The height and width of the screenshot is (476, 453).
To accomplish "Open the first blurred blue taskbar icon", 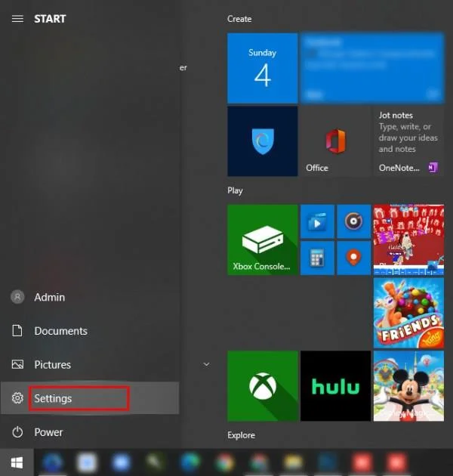I will (x=52, y=462).
